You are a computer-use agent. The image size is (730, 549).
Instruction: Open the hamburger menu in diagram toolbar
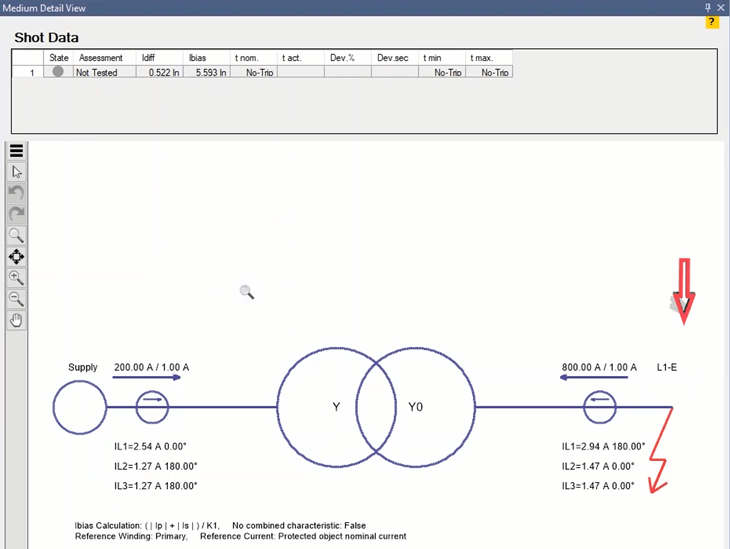pos(16,152)
